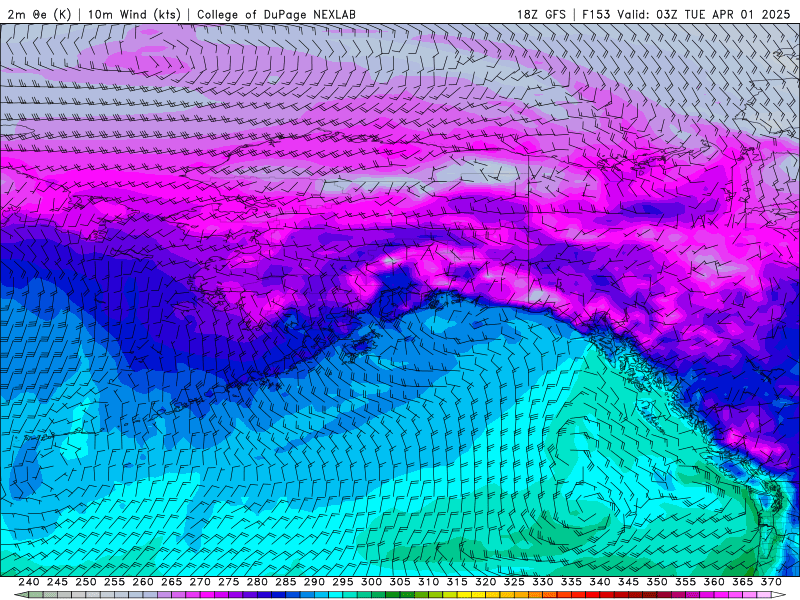Screen dimensions: 800x600
Task: Click the "10m Wind (kts)" label
Action: pos(134,14)
